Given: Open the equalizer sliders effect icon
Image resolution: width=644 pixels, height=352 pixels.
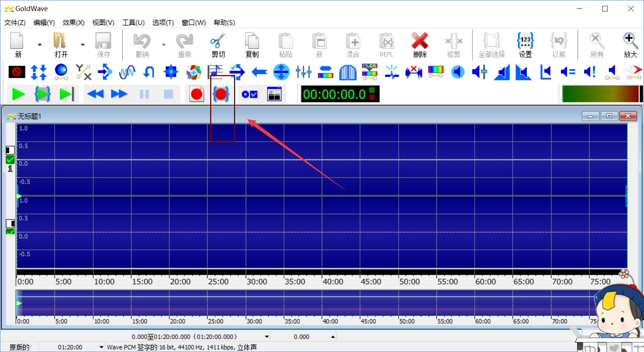Looking at the screenshot, I should (x=303, y=72).
